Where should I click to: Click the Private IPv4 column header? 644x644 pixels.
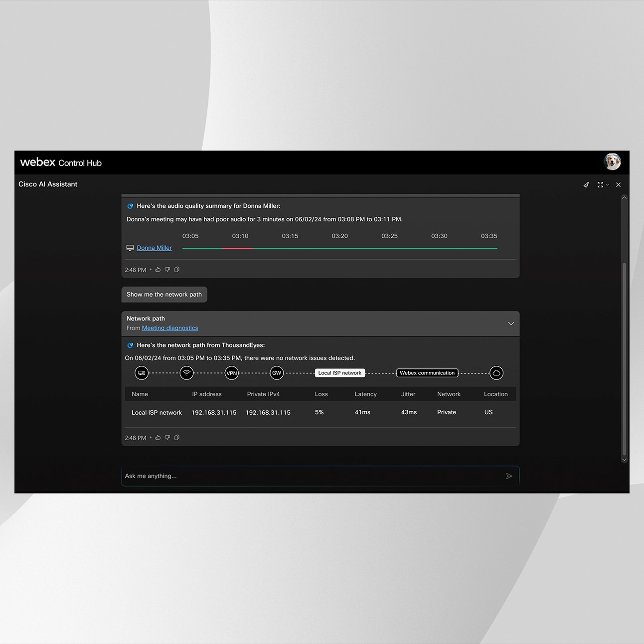click(263, 394)
